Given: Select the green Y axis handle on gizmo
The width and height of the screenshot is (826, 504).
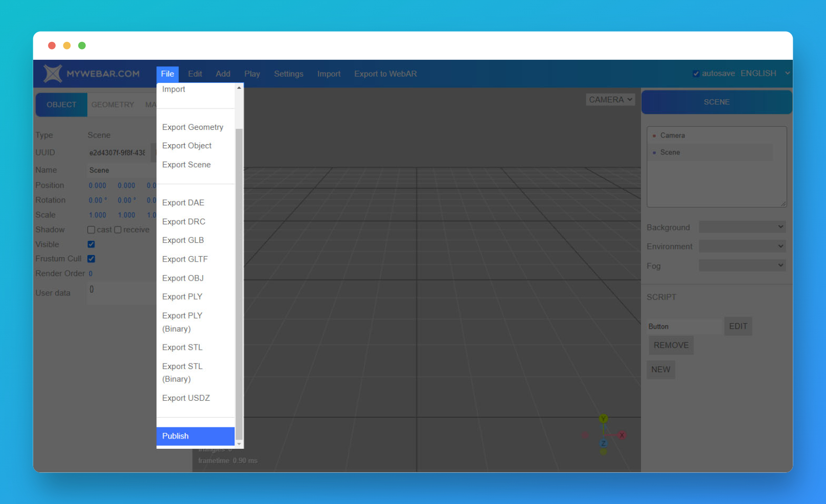Looking at the screenshot, I should [x=603, y=419].
